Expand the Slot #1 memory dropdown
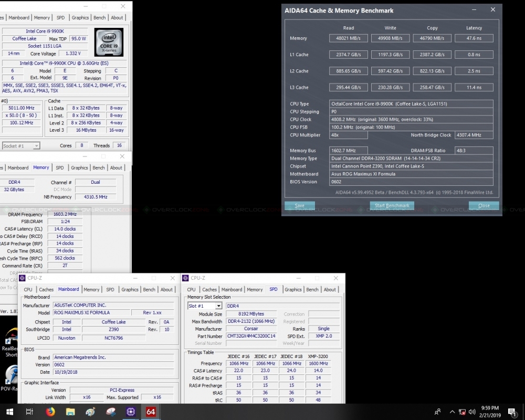The width and height of the screenshot is (525, 420). (x=205, y=306)
